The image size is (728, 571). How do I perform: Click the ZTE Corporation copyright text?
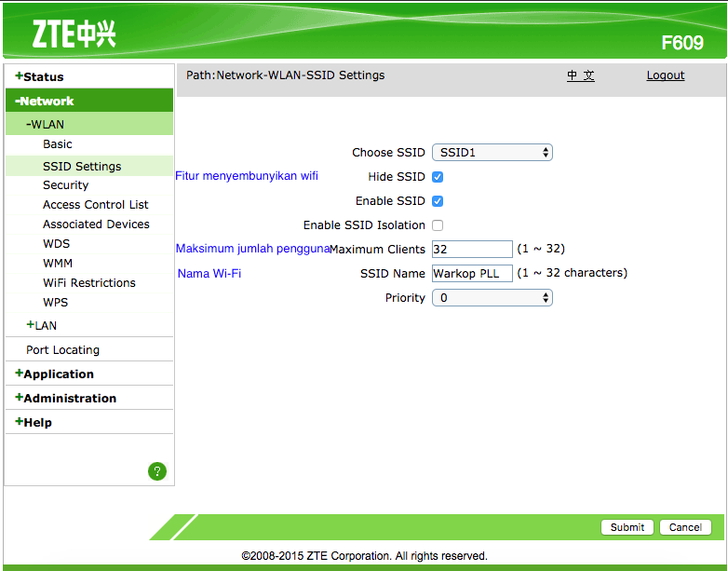[x=364, y=556]
